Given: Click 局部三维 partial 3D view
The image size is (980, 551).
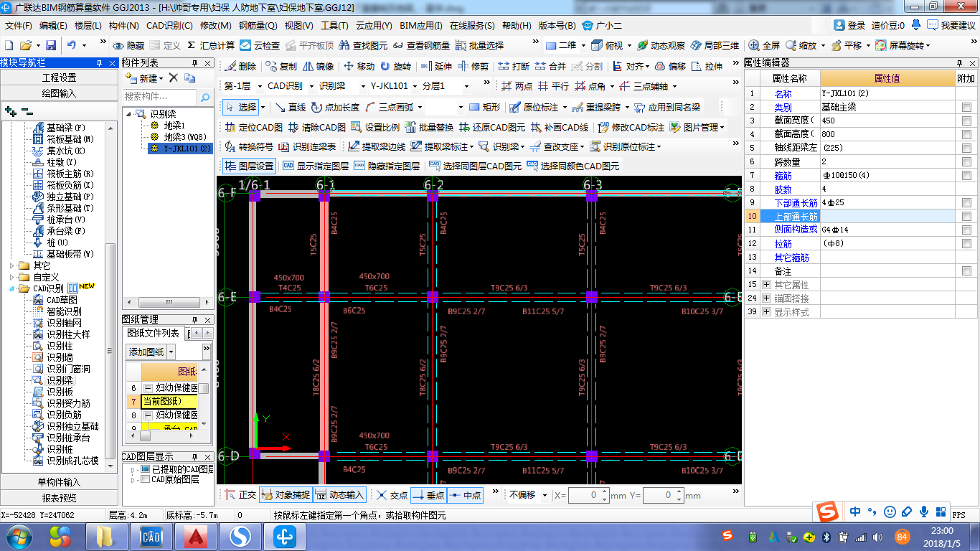Looking at the screenshot, I should click(x=715, y=45).
